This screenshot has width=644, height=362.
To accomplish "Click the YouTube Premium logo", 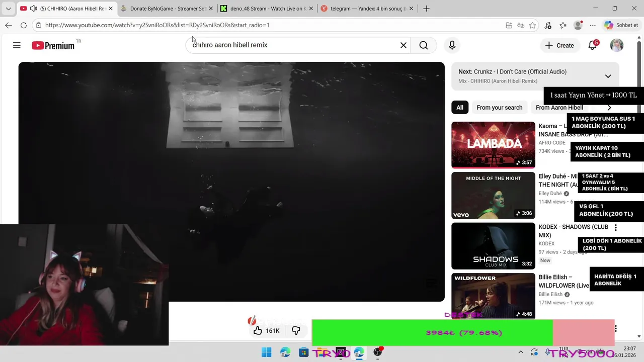I will tap(53, 45).
